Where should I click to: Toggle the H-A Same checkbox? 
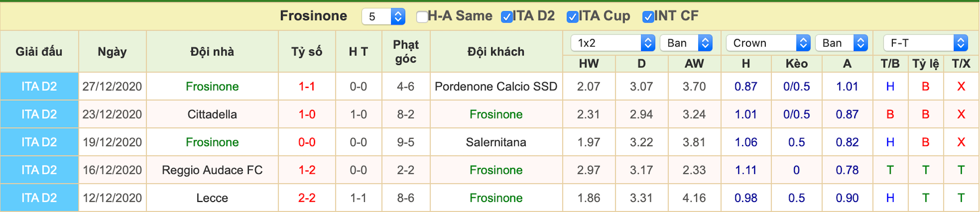coord(422,17)
